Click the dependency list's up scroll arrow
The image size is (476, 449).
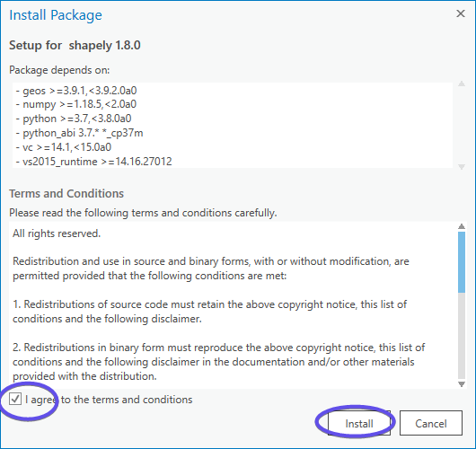[462, 84]
